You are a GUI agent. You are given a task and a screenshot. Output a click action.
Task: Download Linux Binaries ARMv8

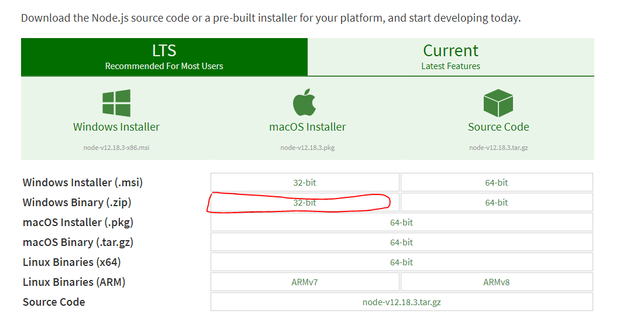pos(497,282)
